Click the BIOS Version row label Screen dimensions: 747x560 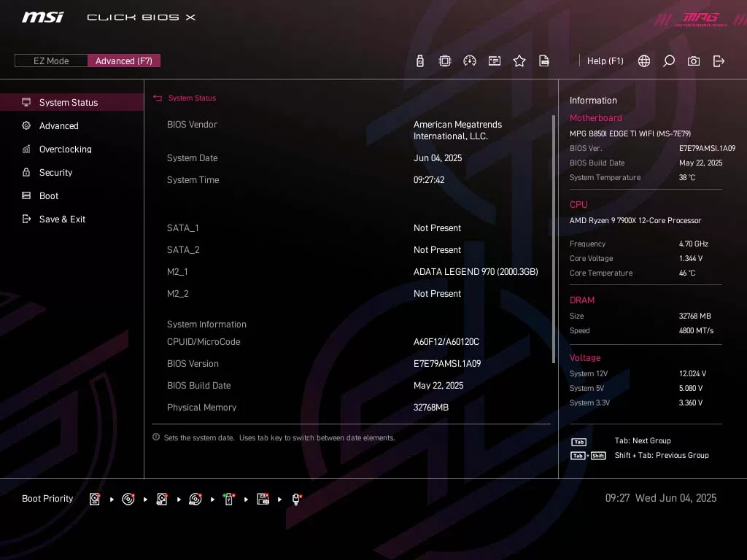(x=193, y=364)
